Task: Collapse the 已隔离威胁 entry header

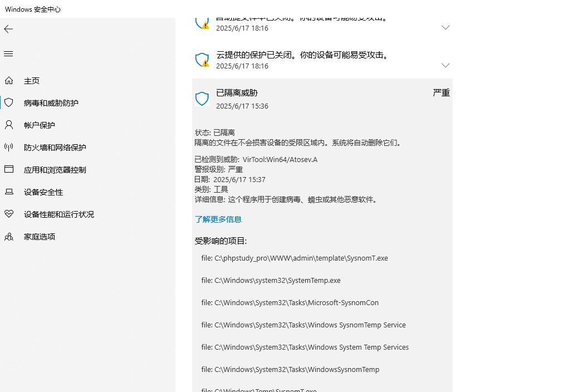Action: pyautogui.click(x=322, y=99)
